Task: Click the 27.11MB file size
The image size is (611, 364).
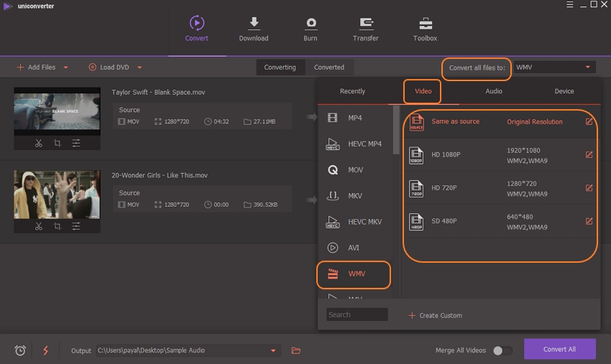Action: click(265, 121)
